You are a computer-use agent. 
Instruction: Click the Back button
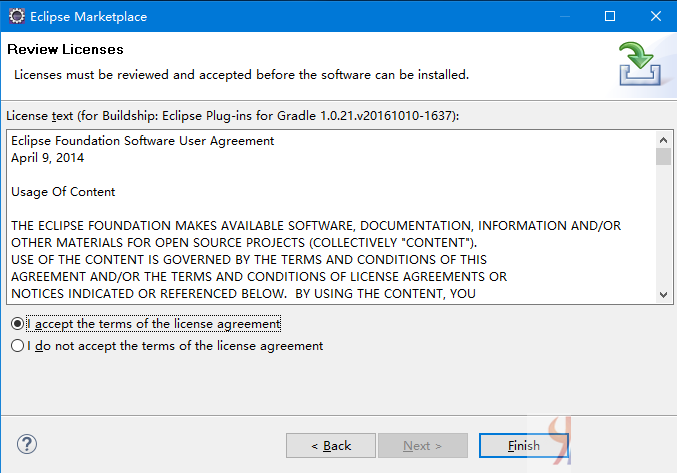pyautogui.click(x=331, y=445)
